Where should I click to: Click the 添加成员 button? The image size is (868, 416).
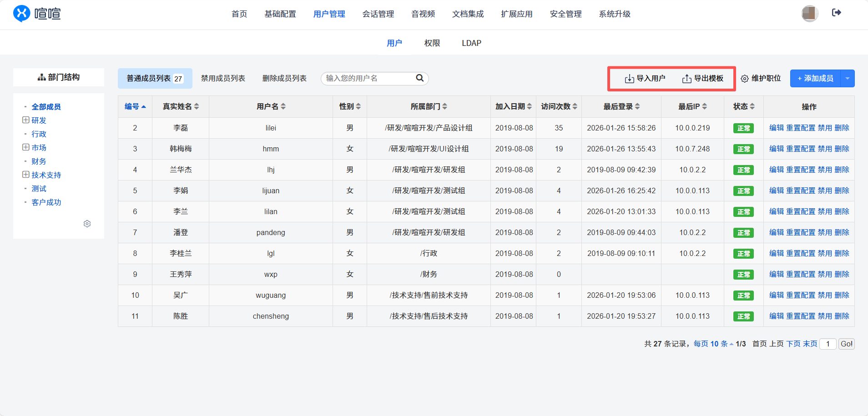tap(815, 78)
